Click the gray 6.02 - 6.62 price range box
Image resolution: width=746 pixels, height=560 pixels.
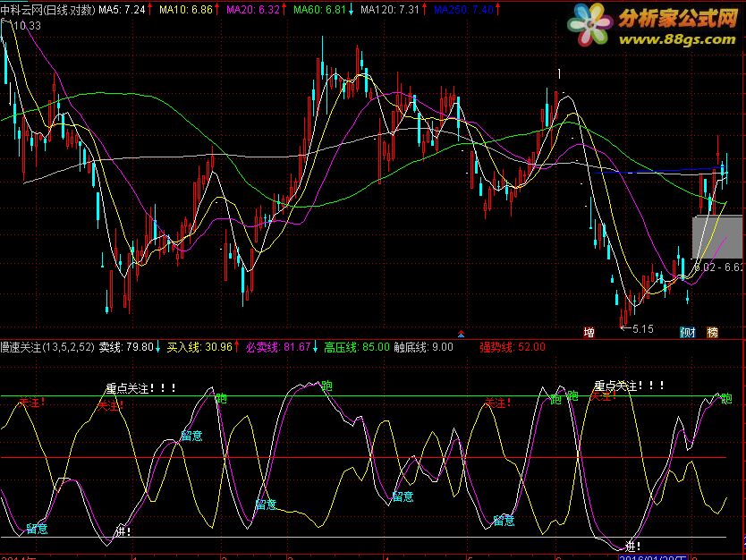pos(716,237)
